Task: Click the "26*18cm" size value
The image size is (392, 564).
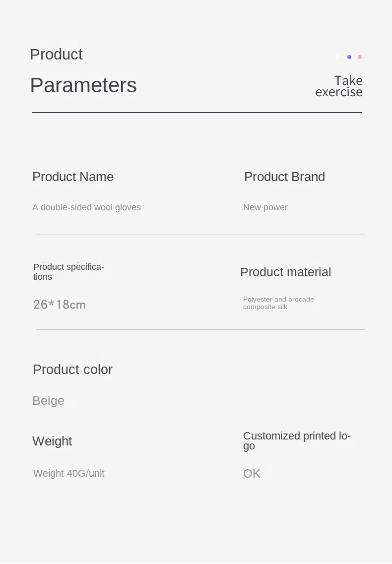Action: pyautogui.click(x=60, y=305)
